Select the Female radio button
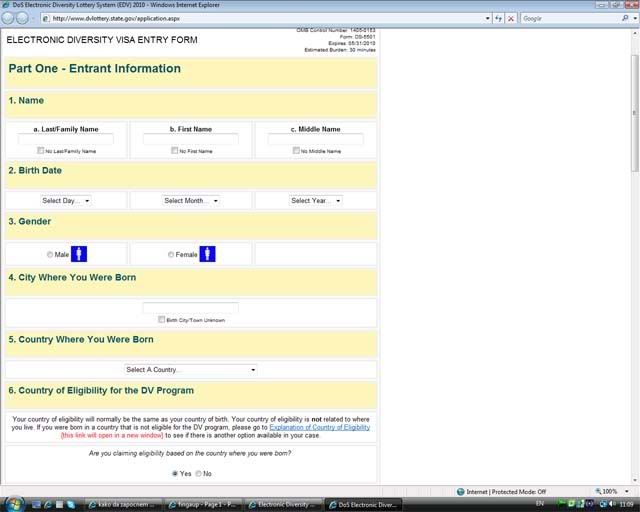The image size is (640, 512). click(171, 254)
